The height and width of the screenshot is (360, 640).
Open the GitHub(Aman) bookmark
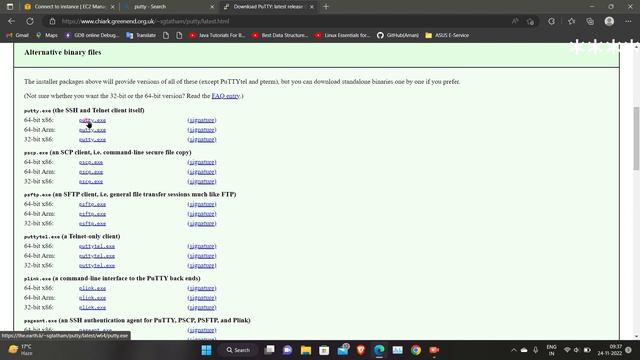[x=398, y=36]
